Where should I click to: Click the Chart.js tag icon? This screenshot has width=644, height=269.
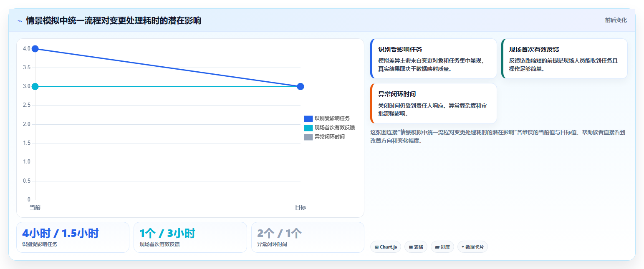click(x=376, y=247)
